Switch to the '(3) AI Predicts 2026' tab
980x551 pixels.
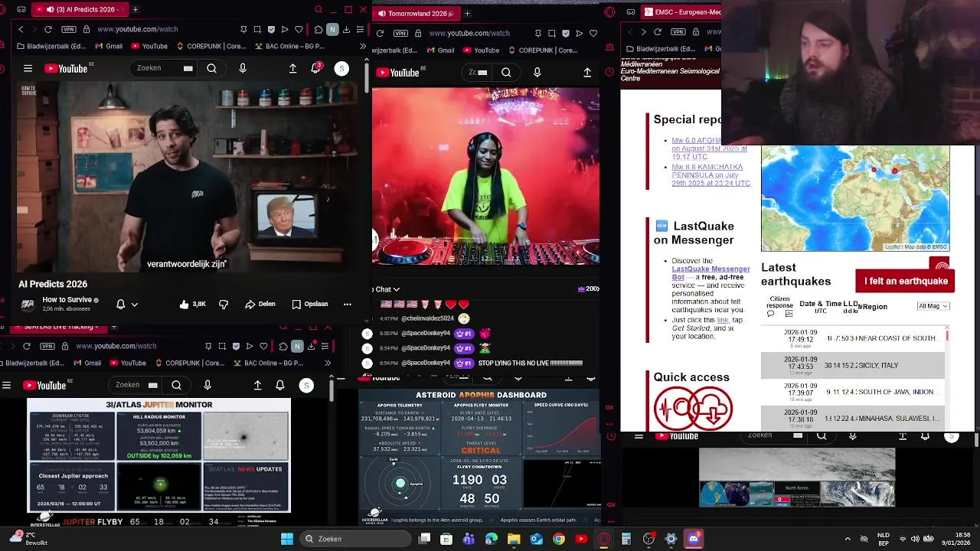(x=80, y=10)
